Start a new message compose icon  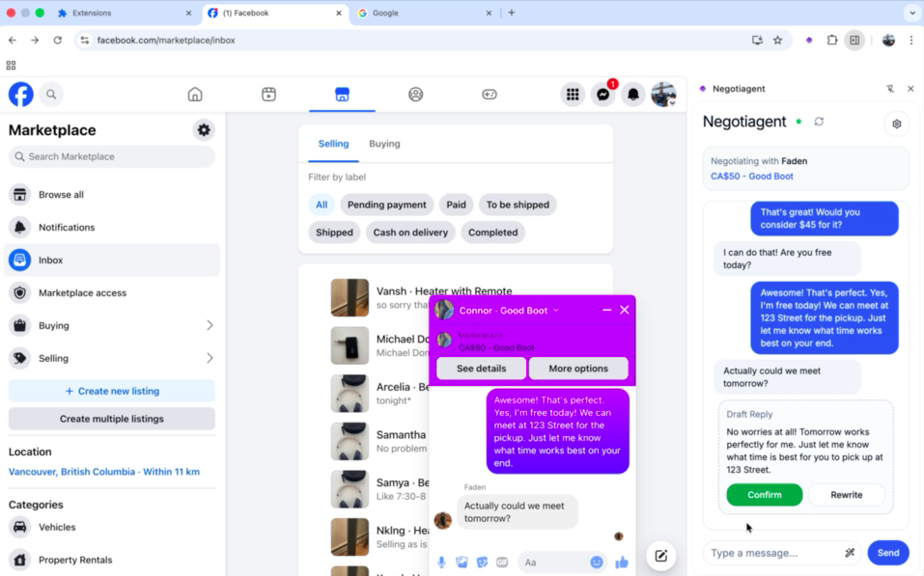[661, 556]
